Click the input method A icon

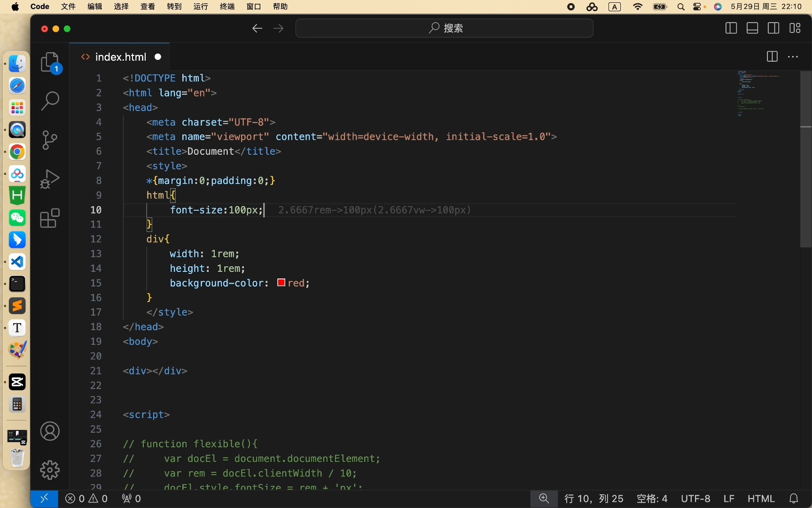pos(615,7)
